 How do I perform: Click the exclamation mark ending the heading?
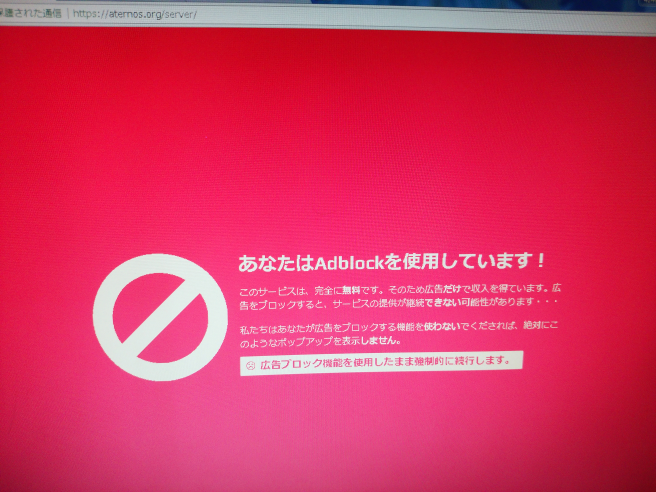tap(541, 260)
